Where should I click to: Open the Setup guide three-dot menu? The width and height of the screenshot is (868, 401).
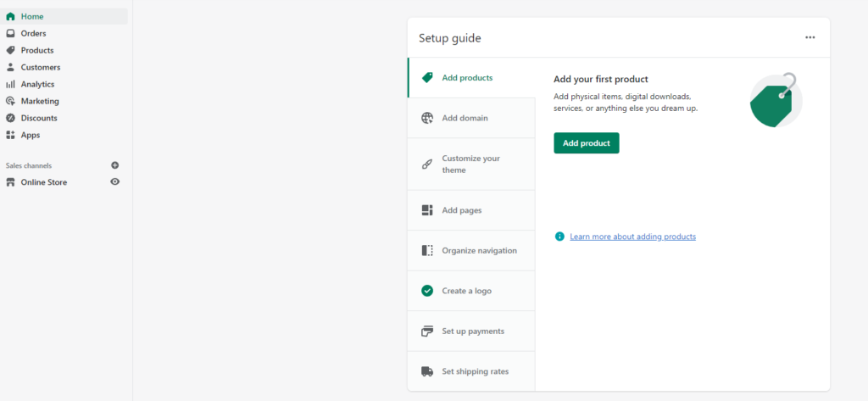coord(810,37)
